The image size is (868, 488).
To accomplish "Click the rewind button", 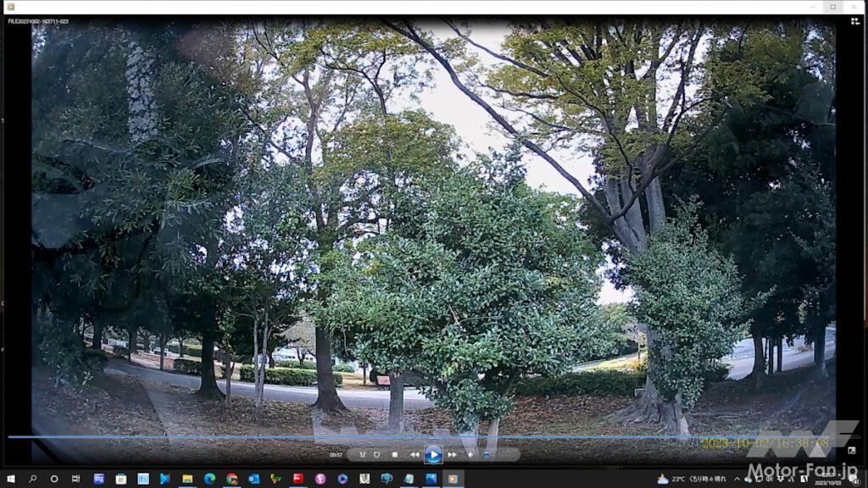I will (x=414, y=455).
